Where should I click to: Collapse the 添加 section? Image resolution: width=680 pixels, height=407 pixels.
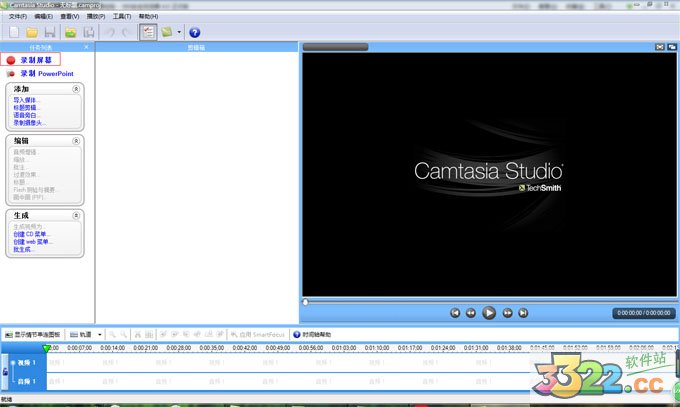click(76, 89)
